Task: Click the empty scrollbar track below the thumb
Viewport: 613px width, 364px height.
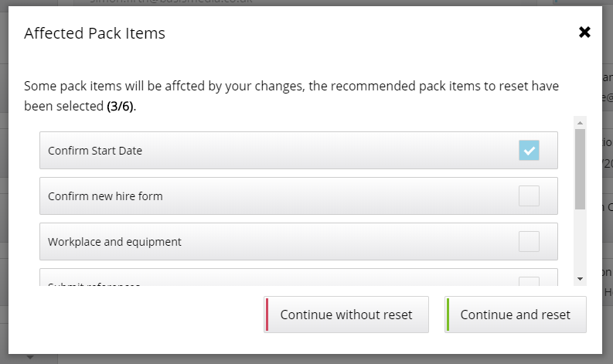Action: click(x=580, y=243)
